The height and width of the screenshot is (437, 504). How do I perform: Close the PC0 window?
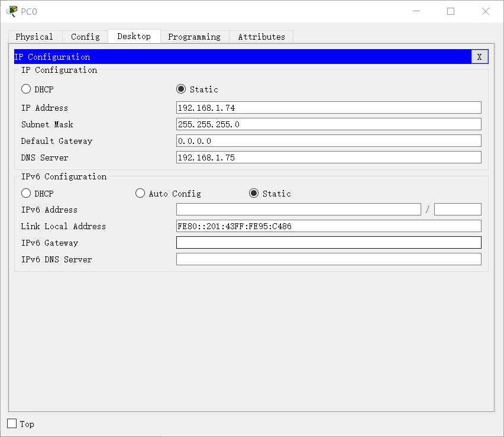coord(485,11)
